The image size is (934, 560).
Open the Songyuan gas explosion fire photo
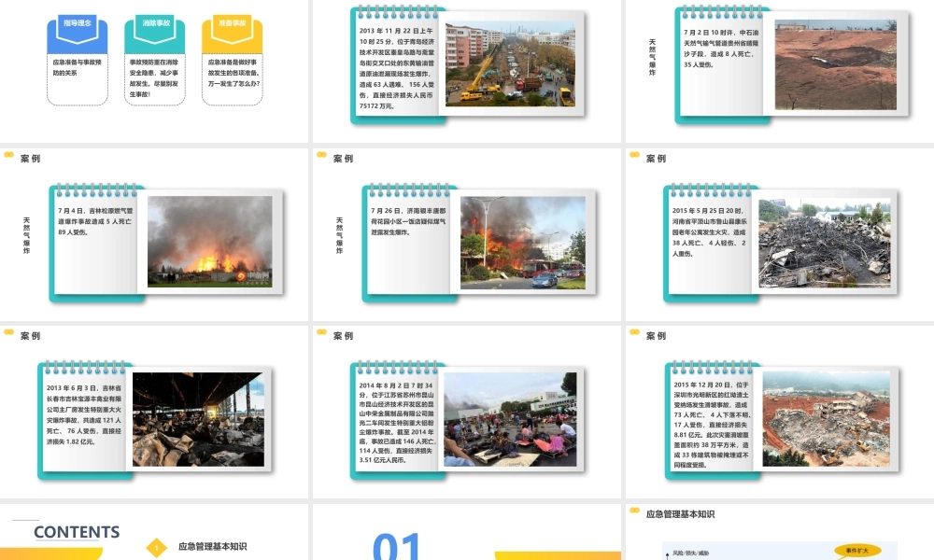click(203, 240)
